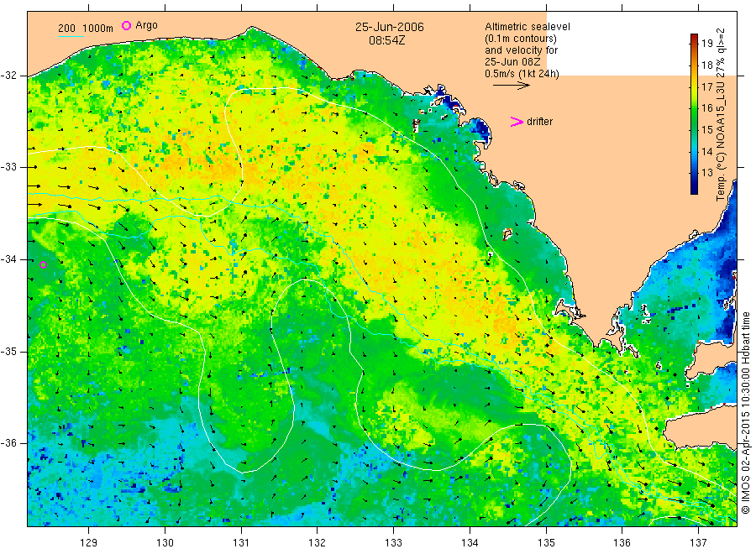Click the 16 value on temperature scale

706,108
